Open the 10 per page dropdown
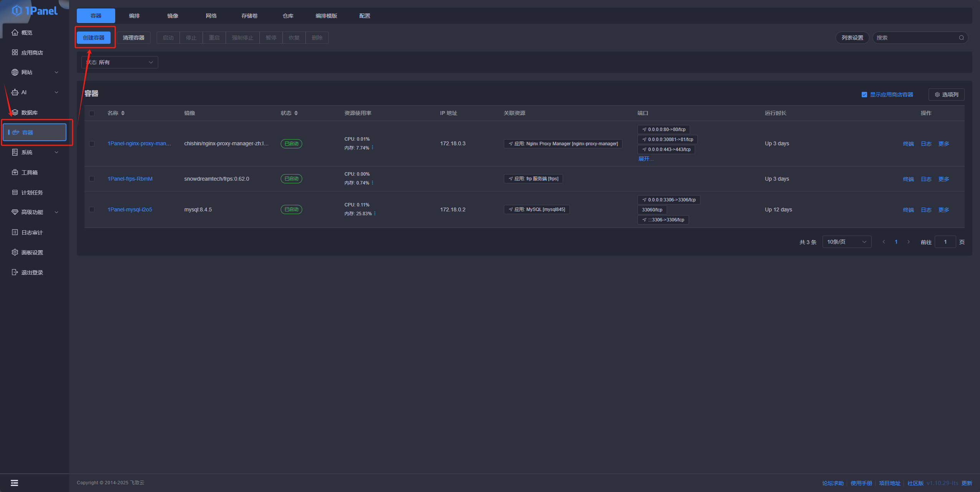 (846, 242)
